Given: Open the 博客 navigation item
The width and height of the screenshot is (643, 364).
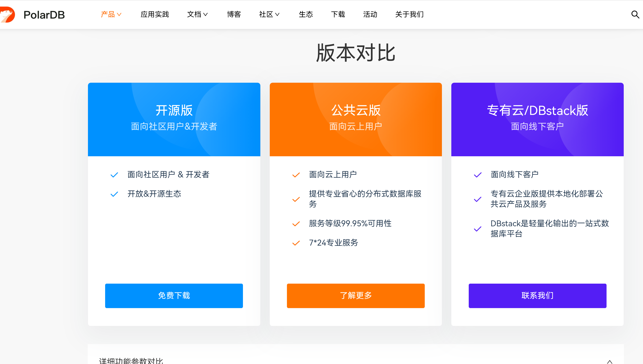Looking at the screenshot, I should coord(234,15).
